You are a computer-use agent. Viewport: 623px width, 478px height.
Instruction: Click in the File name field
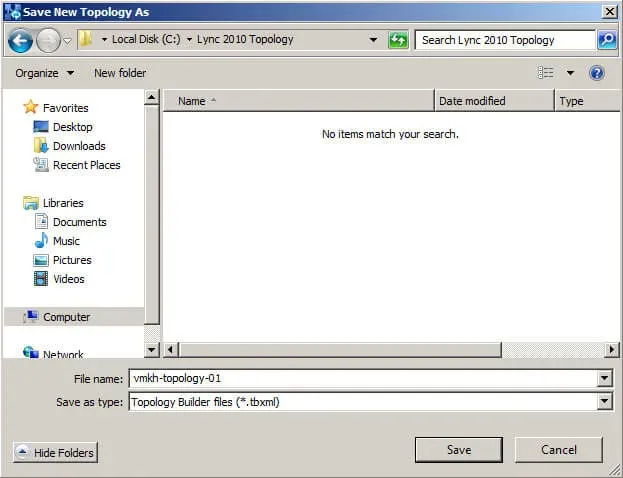pos(364,378)
